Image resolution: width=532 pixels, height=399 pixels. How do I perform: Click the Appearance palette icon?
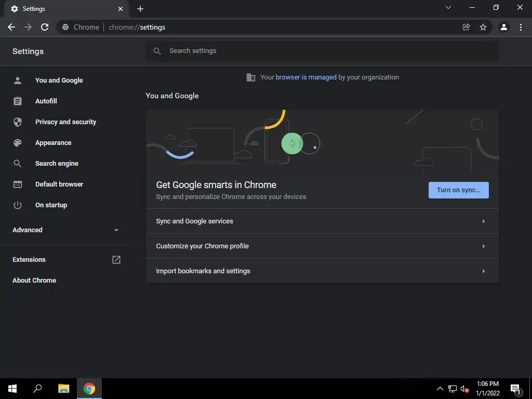[x=18, y=143]
